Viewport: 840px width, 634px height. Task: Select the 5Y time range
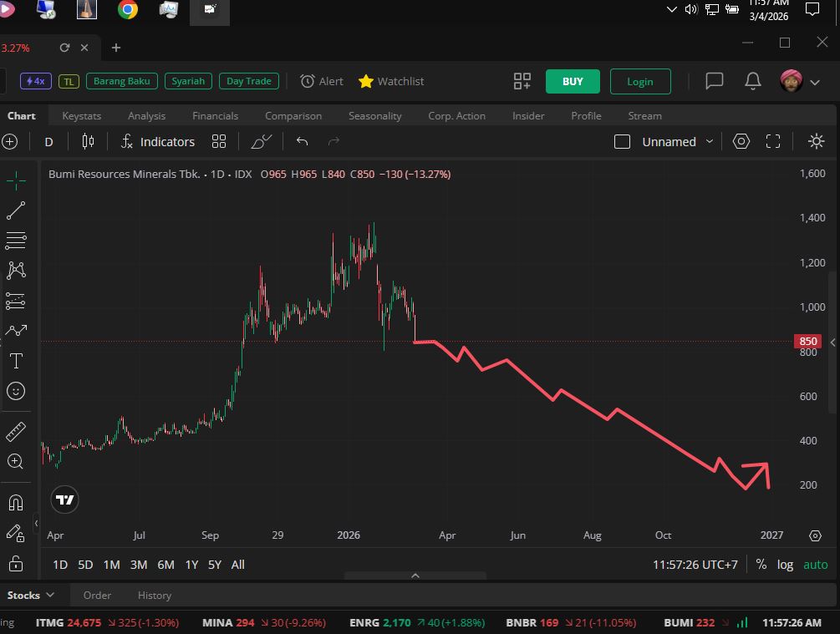214,565
